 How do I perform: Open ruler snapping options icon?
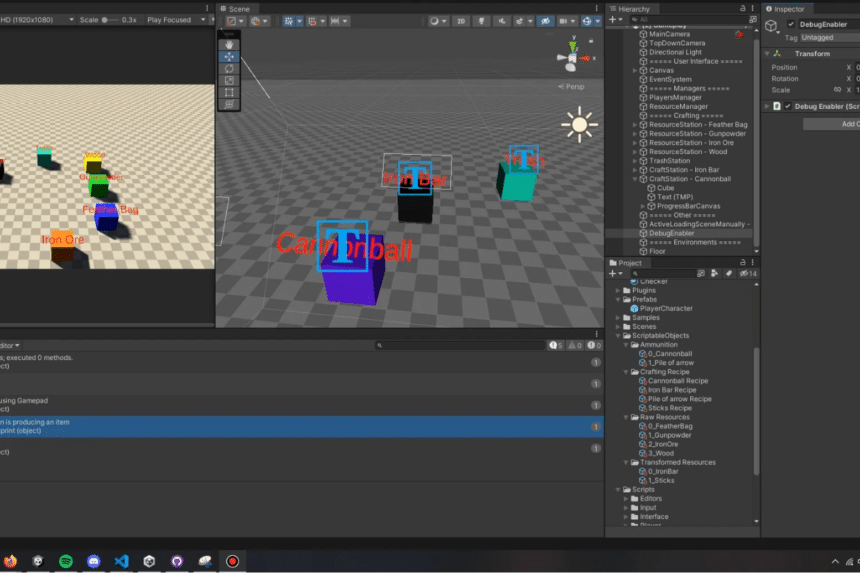pyautogui.click(x=338, y=21)
